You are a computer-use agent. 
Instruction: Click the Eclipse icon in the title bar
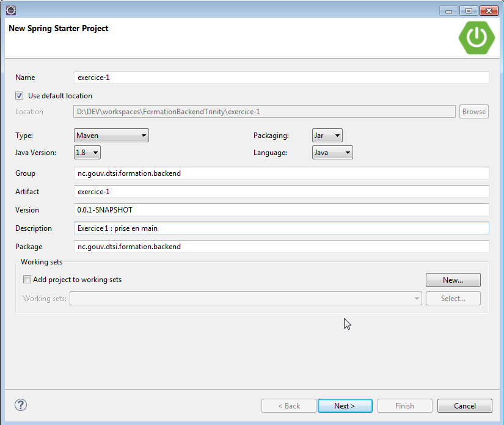click(11, 10)
